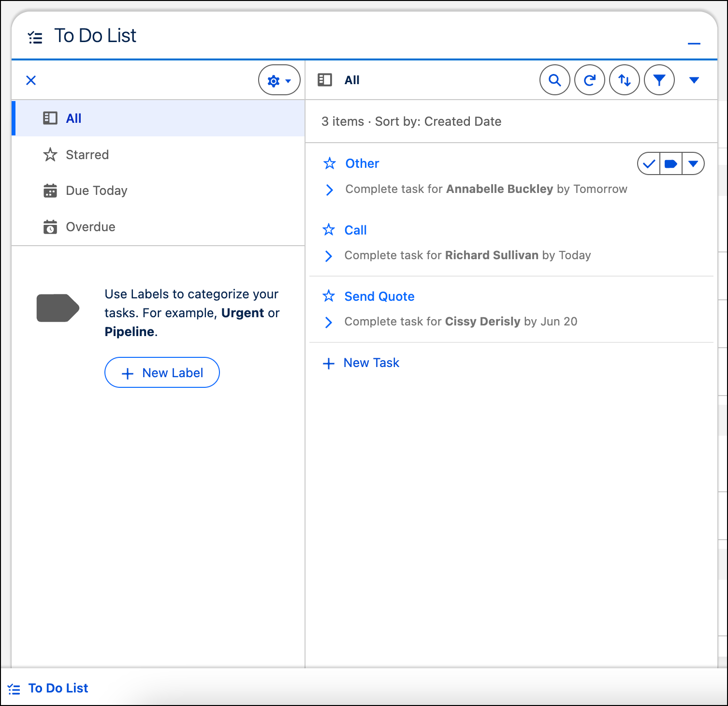Star the Call task
The image size is (728, 706).
329,230
